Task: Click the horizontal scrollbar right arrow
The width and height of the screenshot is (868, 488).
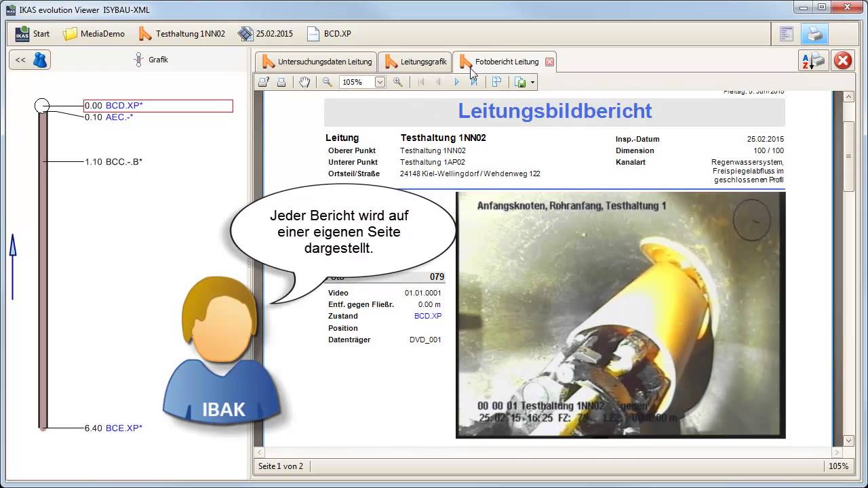Action: pyautogui.click(x=837, y=452)
